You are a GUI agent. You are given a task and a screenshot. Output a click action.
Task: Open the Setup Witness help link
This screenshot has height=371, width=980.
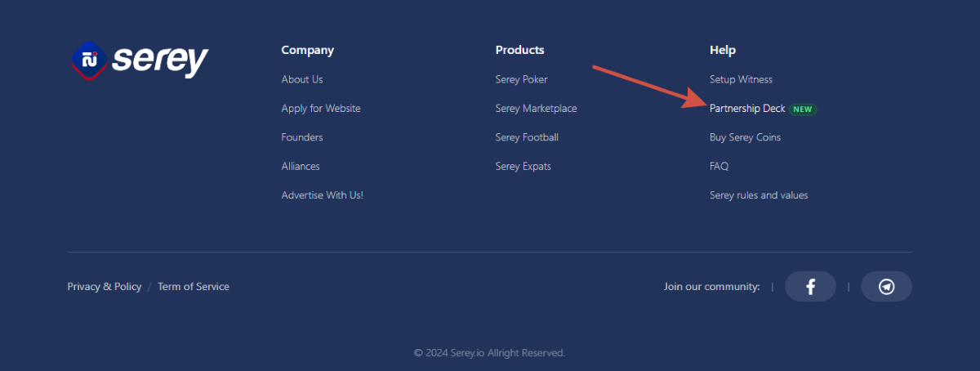pos(741,79)
